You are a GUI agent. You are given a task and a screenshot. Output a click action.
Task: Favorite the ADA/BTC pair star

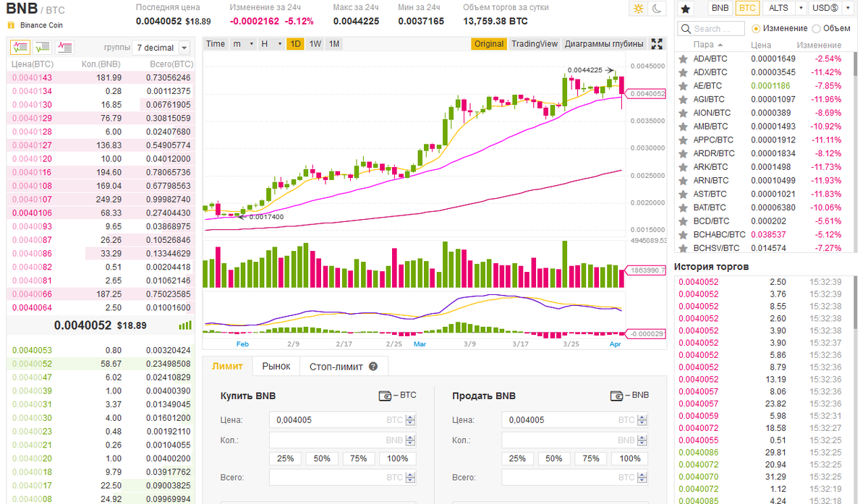[682, 59]
